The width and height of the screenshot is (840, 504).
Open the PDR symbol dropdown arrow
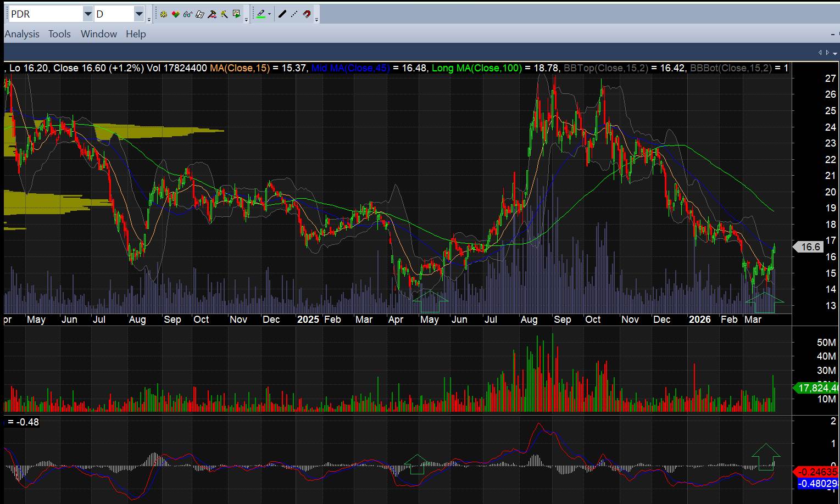(x=88, y=14)
